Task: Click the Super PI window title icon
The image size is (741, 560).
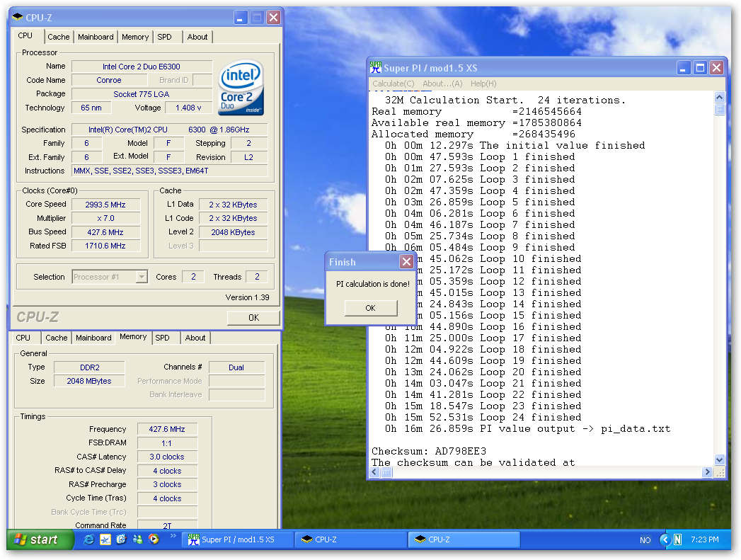Action: (x=376, y=67)
